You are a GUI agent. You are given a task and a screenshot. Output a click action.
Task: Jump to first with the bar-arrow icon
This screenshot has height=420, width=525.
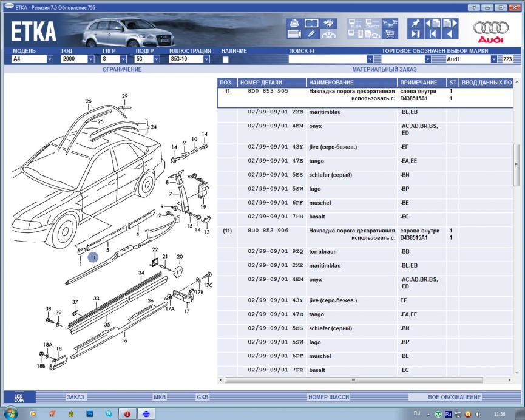(x=433, y=34)
